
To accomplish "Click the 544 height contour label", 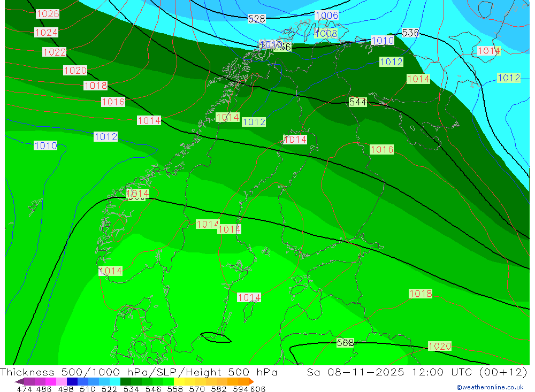I will (357, 102).
